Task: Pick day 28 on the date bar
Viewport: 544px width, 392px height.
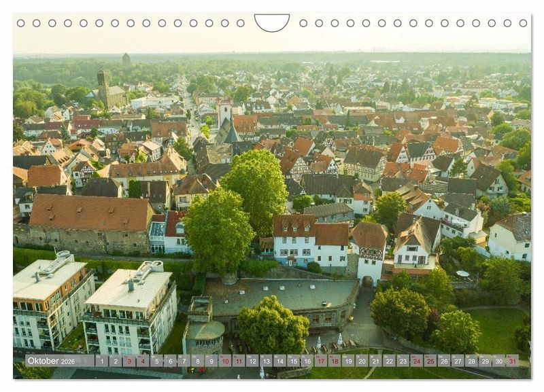Action: coord(471,361)
